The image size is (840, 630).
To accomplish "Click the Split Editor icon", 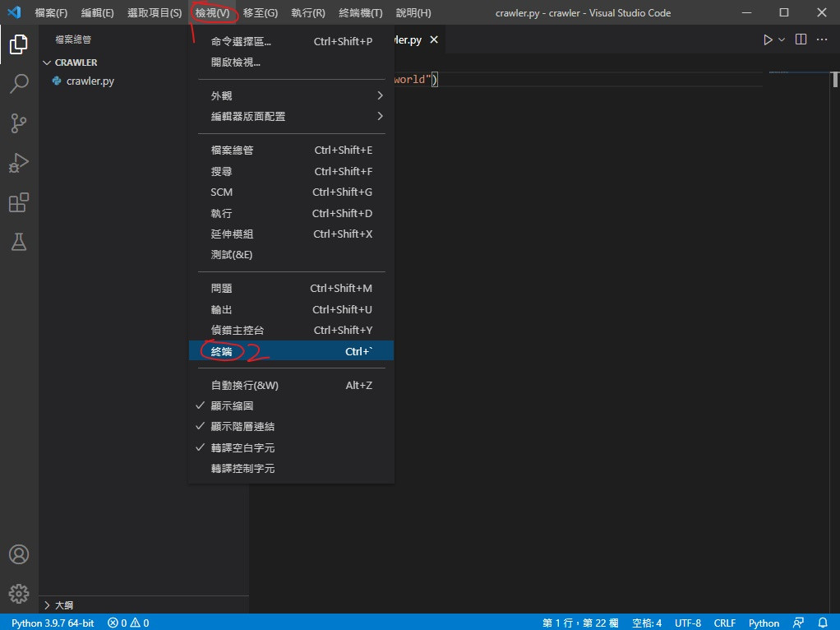I will click(801, 39).
